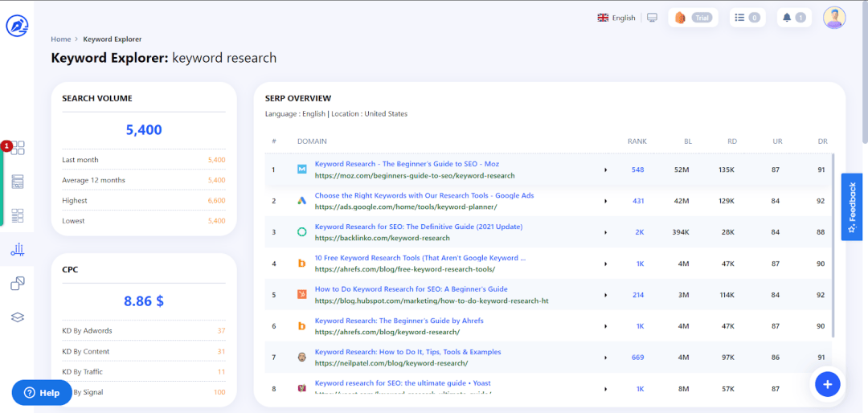Open HubSpot Beginner's Guide title link
The width and height of the screenshot is (868, 413).
point(411,289)
